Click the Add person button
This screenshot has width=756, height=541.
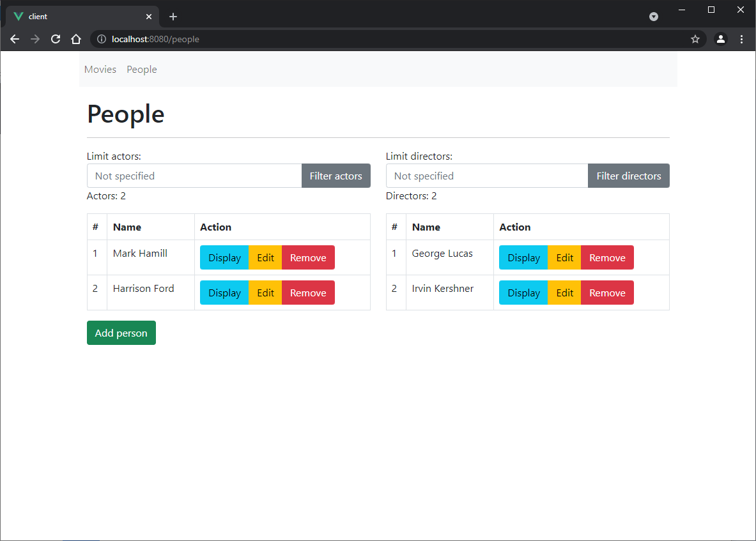pos(121,332)
